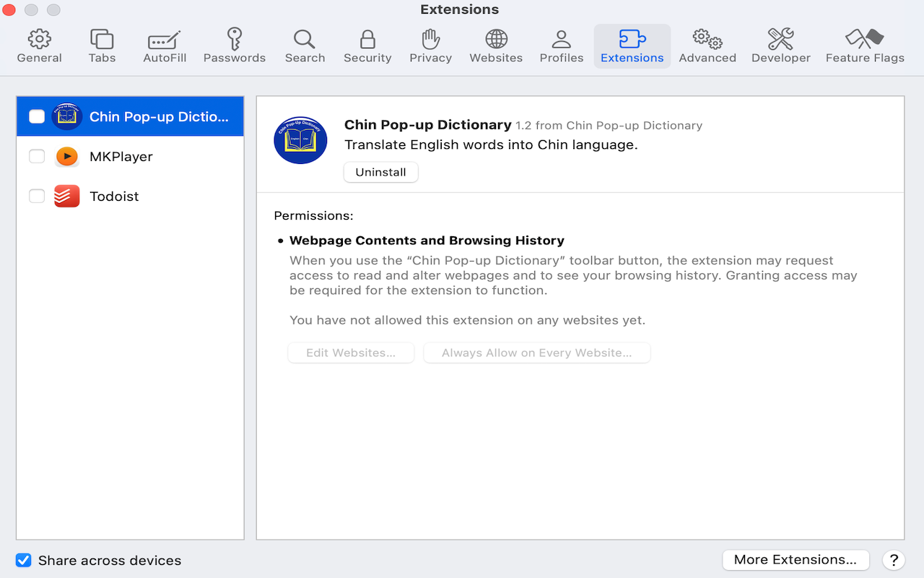Click Always Allow on Every Website
Viewport: 924px width, 578px height.
click(537, 353)
